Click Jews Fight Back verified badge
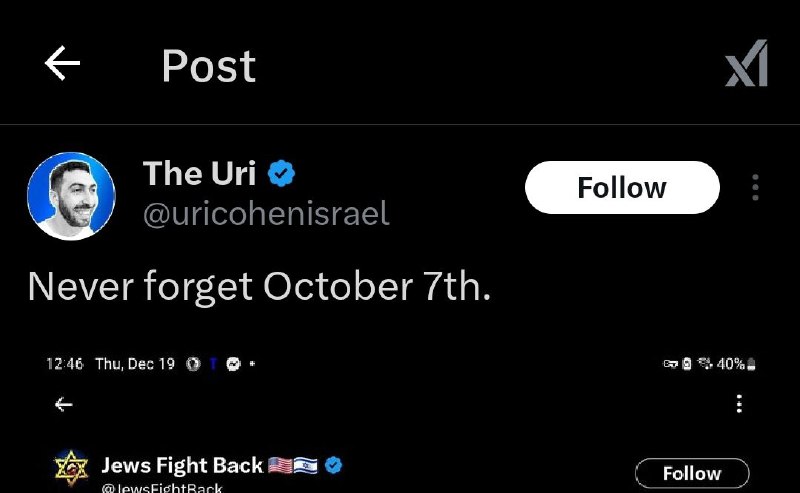The image size is (800, 493). pyautogui.click(x=334, y=465)
